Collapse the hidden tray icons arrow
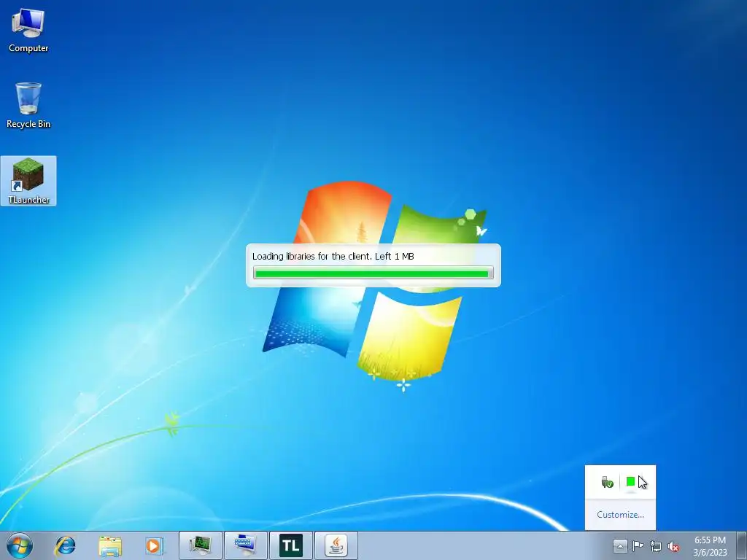Screen dimensions: 747x560 tap(619, 545)
